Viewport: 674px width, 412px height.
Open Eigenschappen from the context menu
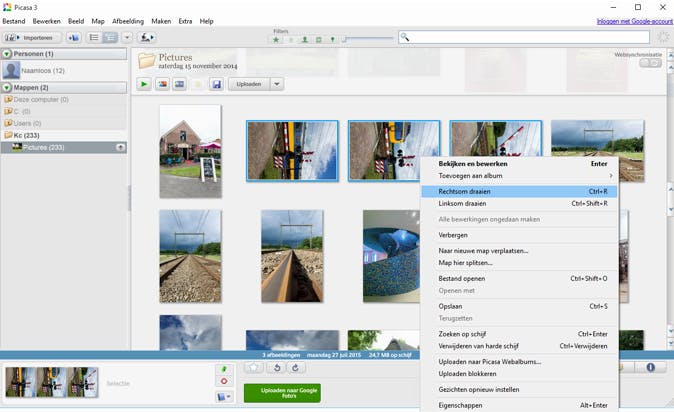pos(519,405)
